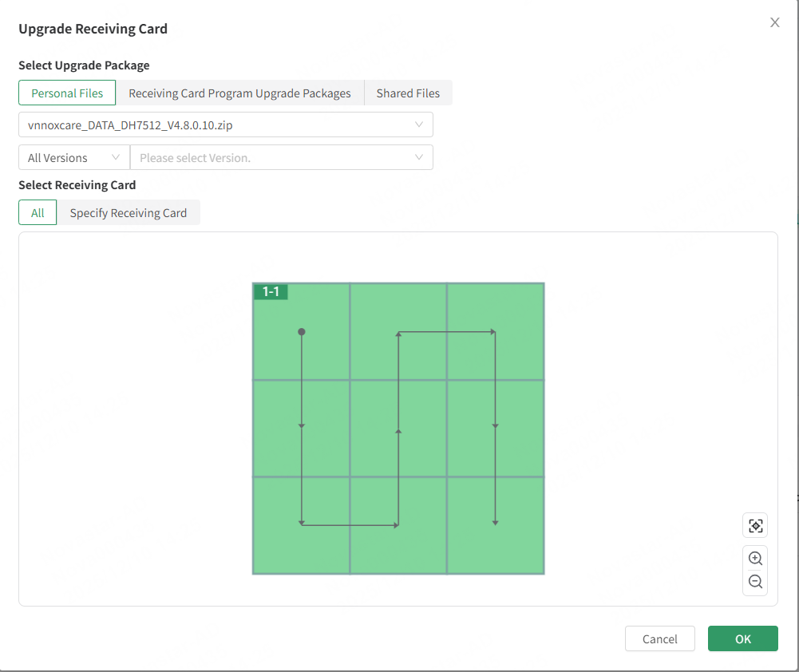Open Receiving Card Program Upgrade Packages tab
Viewport: 799px width, 672px height.
[239, 93]
